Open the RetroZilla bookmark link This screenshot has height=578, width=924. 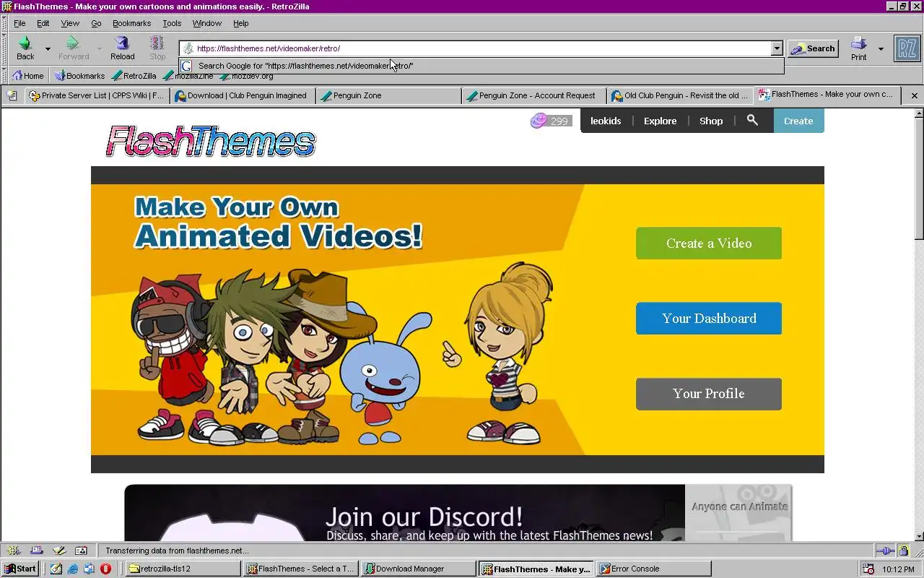point(134,76)
